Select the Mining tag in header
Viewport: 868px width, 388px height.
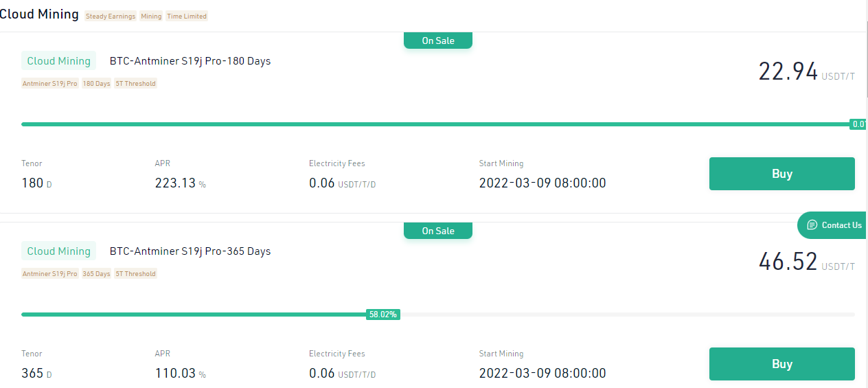(x=151, y=16)
